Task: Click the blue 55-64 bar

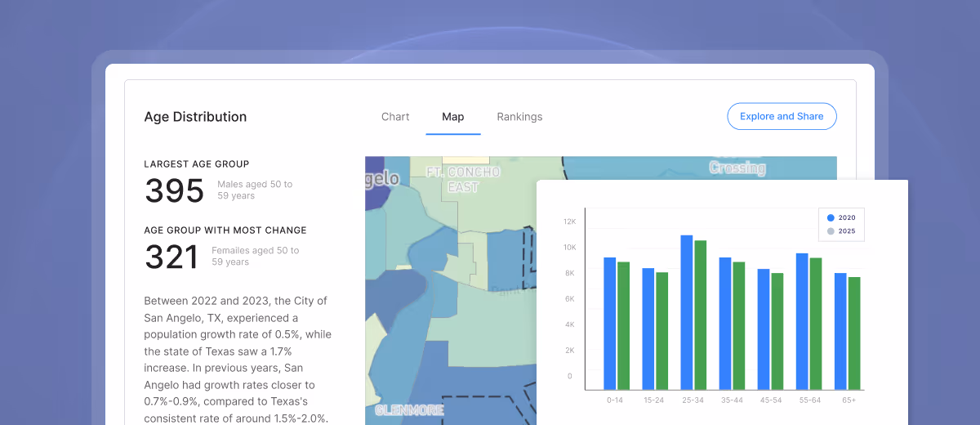Action: pyautogui.click(x=802, y=321)
